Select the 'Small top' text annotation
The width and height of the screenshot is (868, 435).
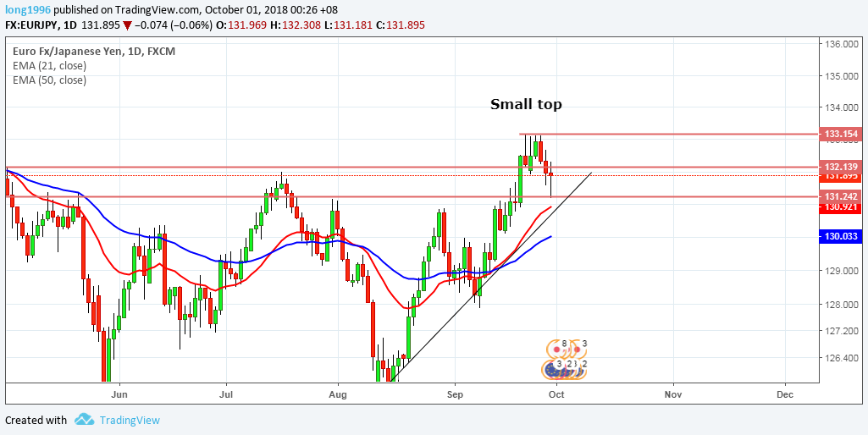coord(526,104)
